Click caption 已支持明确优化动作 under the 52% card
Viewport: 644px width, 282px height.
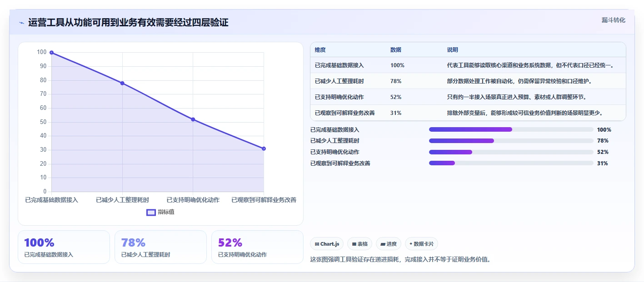click(242, 255)
